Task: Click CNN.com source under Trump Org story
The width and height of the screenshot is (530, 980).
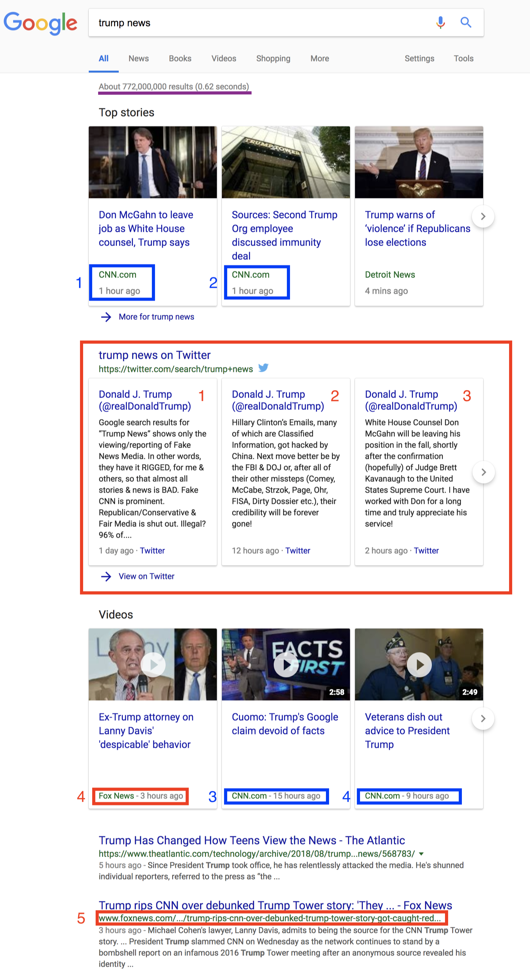Action: pos(251,275)
